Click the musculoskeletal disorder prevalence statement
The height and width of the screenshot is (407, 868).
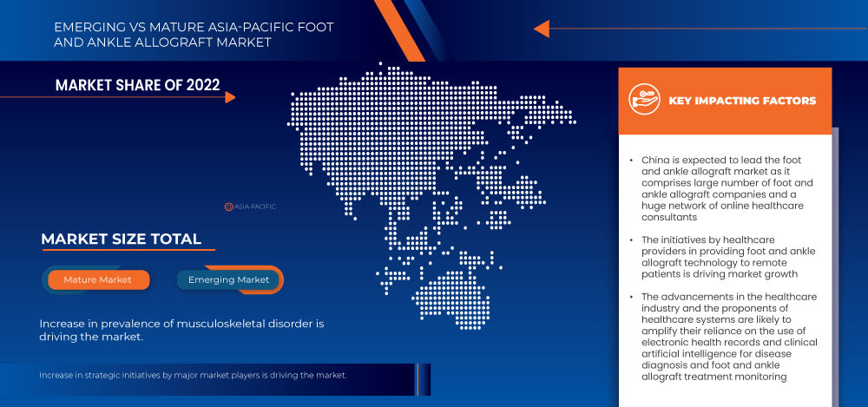pos(181,330)
